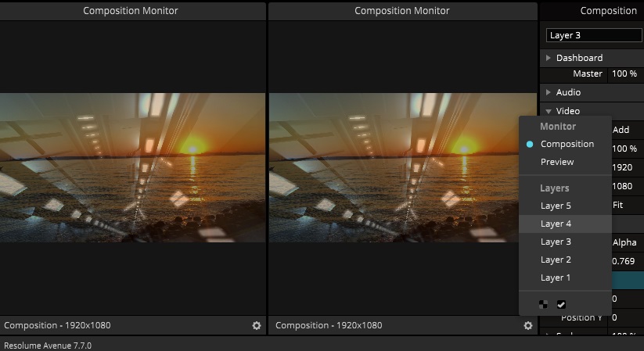
Task: Collapse the Video section
Action: click(x=549, y=111)
